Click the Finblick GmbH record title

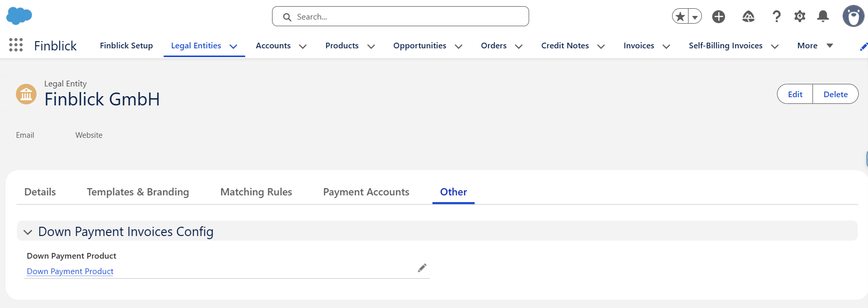click(x=102, y=99)
